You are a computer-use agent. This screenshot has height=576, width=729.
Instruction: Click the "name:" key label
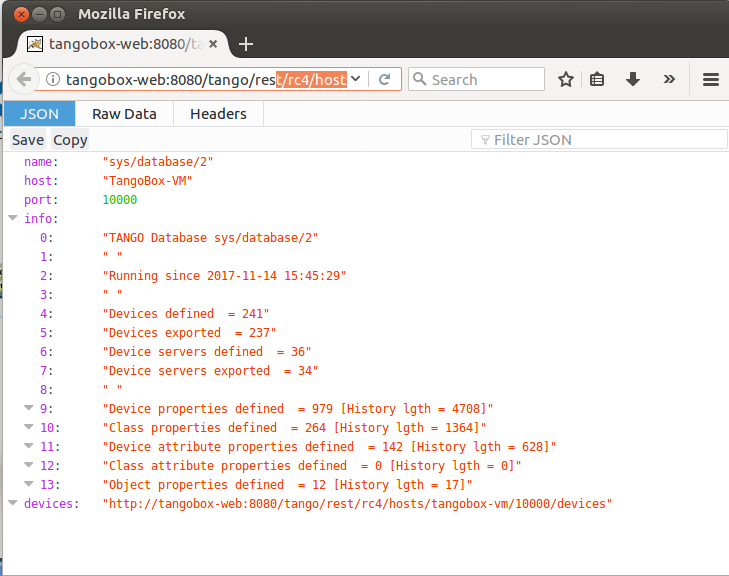tap(41, 162)
